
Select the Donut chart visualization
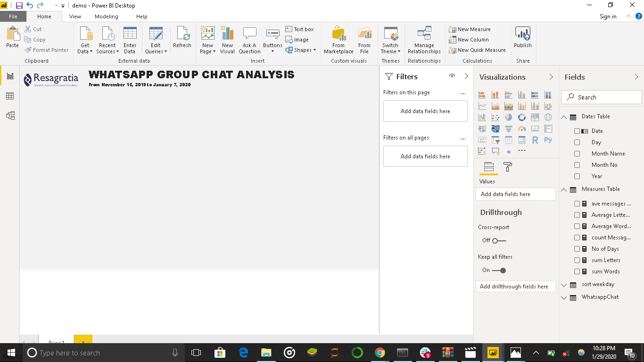tap(522, 117)
